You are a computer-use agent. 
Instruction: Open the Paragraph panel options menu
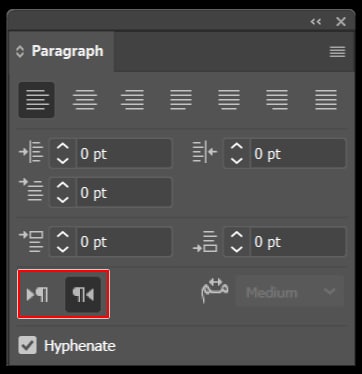coord(337,52)
